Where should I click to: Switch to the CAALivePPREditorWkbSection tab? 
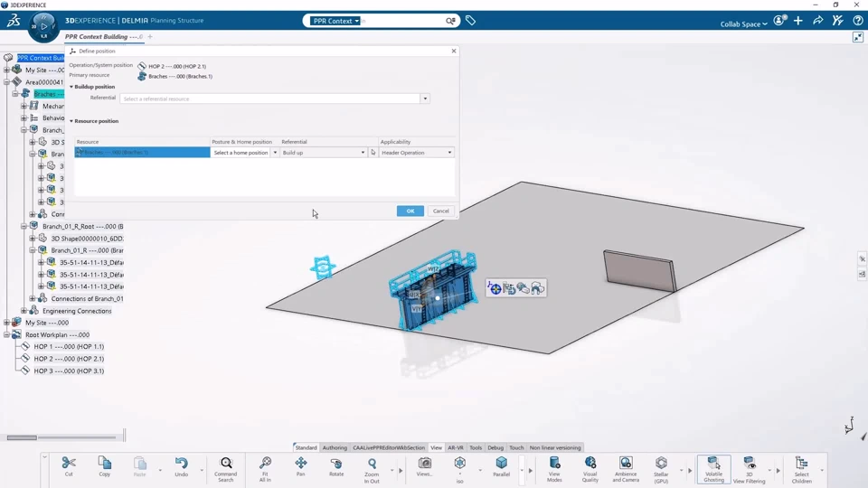[389, 447]
